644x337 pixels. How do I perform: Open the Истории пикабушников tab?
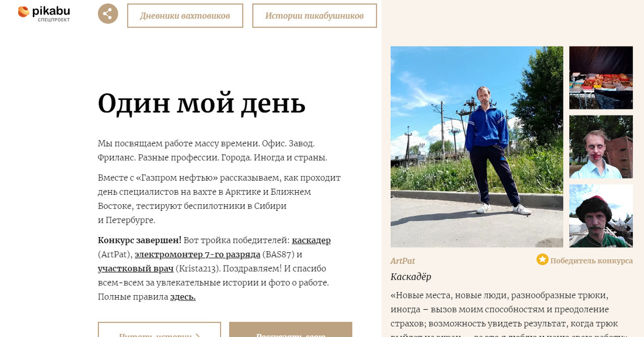tap(314, 16)
